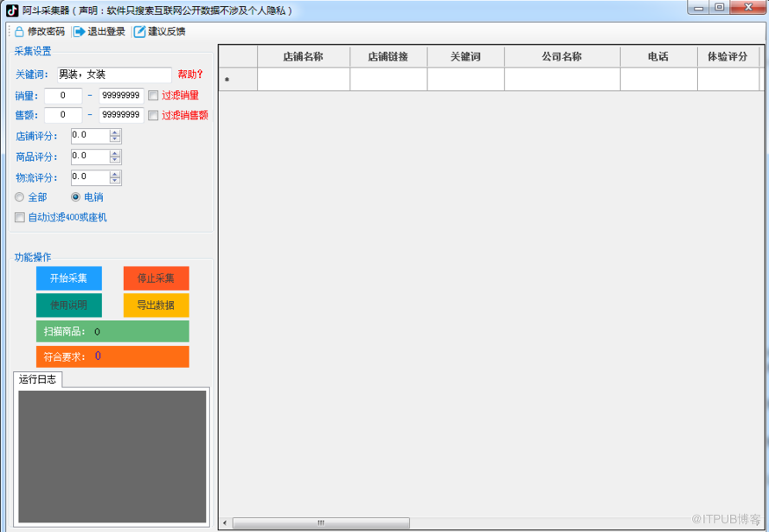Select the 全部 radio button

pos(20,197)
